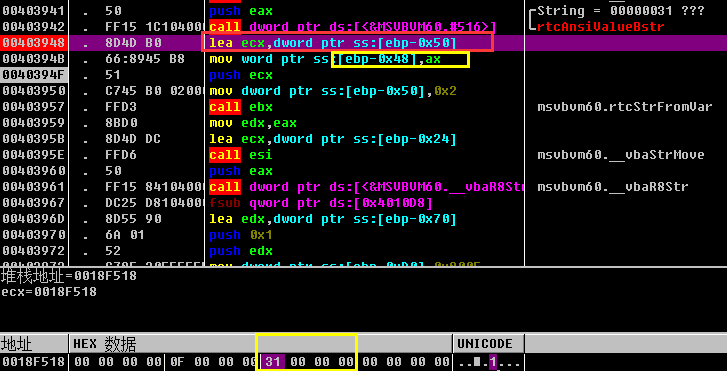727x371 pixels.
Task: Select address 00403941 in the disassembly
Action: [x=33, y=10]
